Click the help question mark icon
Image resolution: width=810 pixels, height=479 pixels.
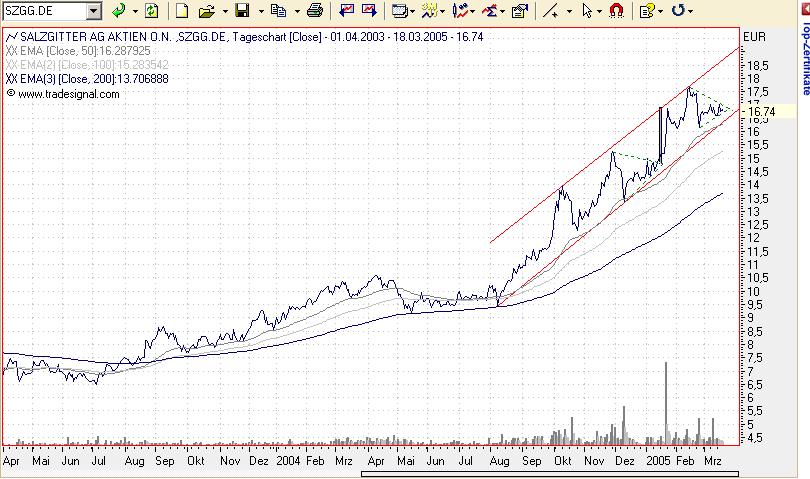click(647, 10)
